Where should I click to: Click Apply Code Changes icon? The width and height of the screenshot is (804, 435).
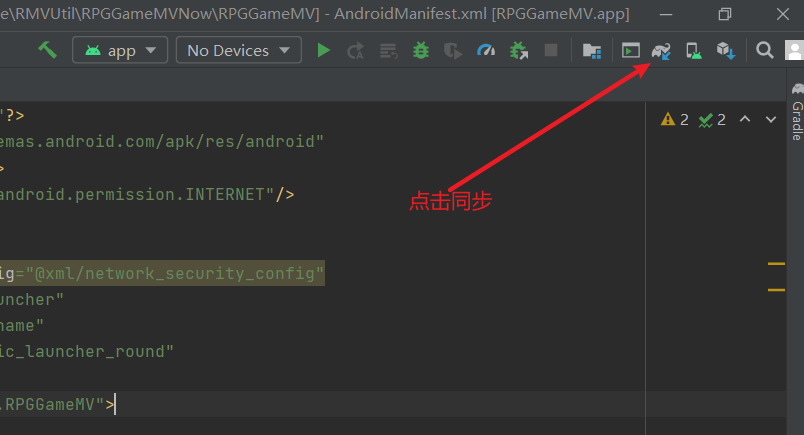point(388,51)
